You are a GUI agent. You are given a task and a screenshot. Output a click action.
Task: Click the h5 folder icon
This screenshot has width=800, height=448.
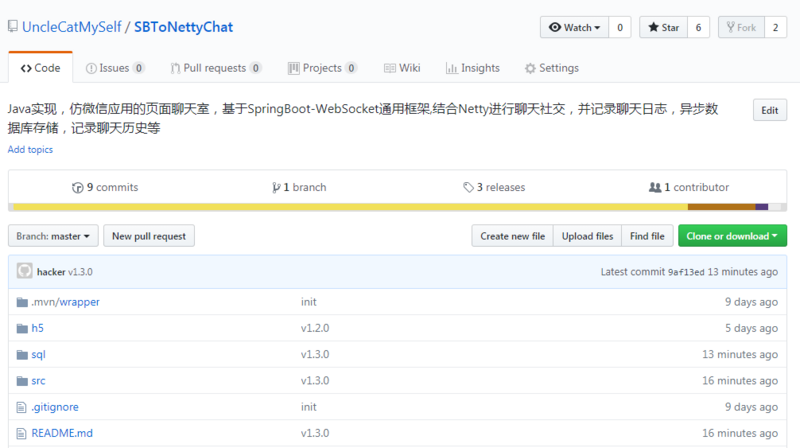(x=22, y=328)
